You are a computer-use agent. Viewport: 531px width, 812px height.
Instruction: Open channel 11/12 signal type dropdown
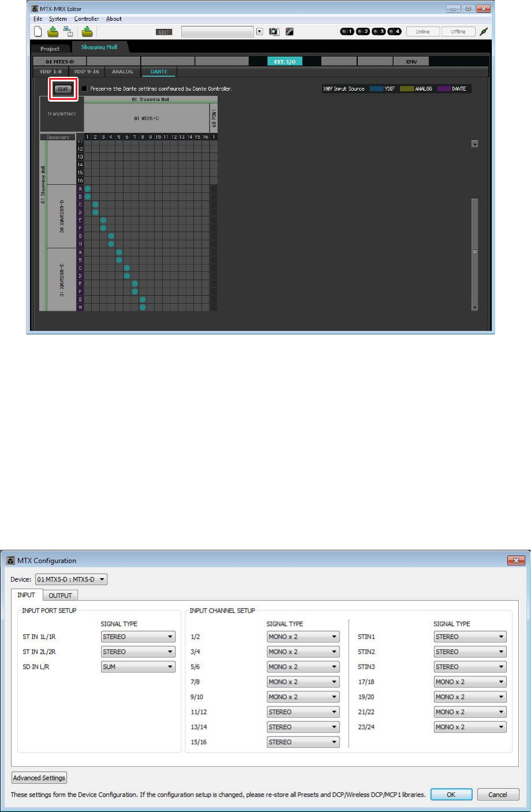pos(303,712)
